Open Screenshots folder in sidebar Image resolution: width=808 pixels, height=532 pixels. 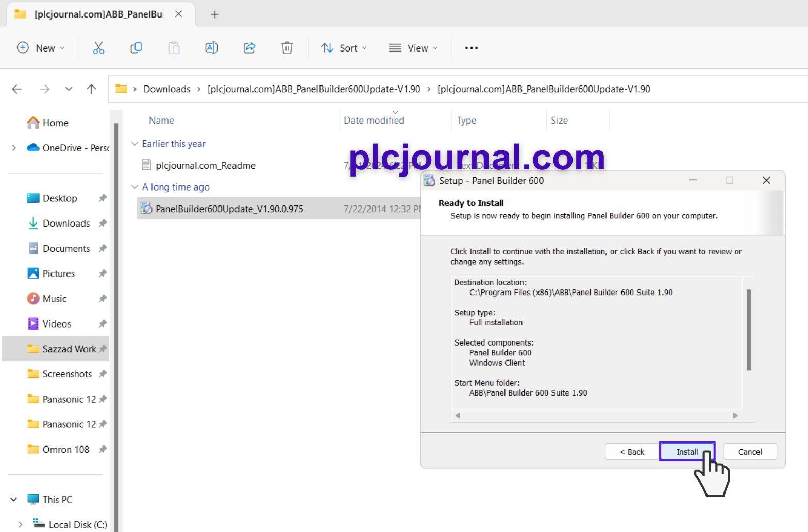pyautogui.click(x=67, y=374)
